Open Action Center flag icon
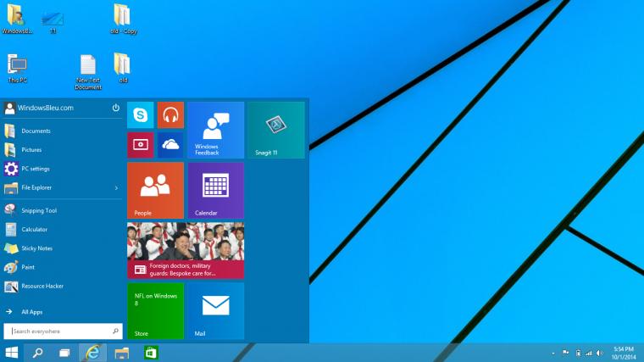Screen dimensions: 644x362 click(565, 353)
